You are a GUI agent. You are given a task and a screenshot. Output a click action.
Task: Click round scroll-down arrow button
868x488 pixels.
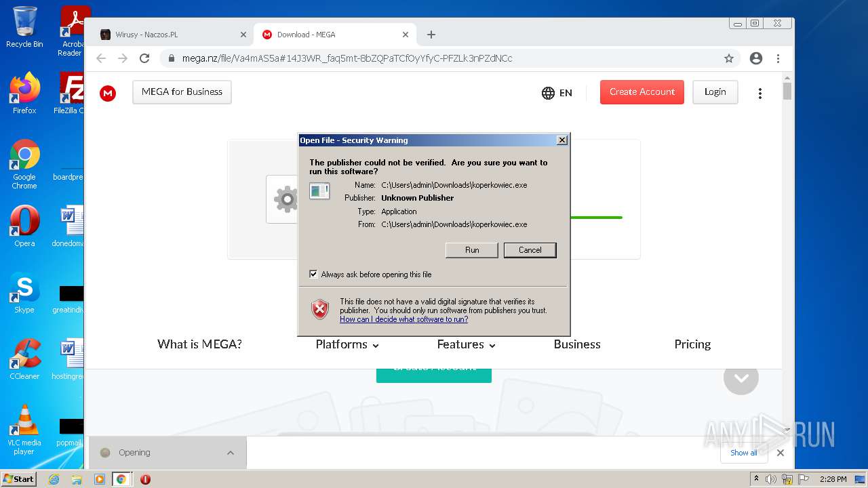tap(741, 378)
